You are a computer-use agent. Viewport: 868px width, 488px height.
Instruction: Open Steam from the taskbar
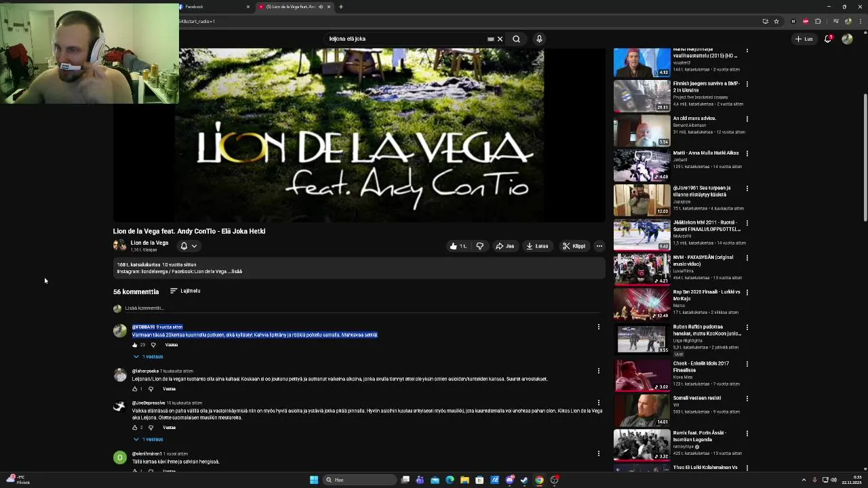[524, 480]
